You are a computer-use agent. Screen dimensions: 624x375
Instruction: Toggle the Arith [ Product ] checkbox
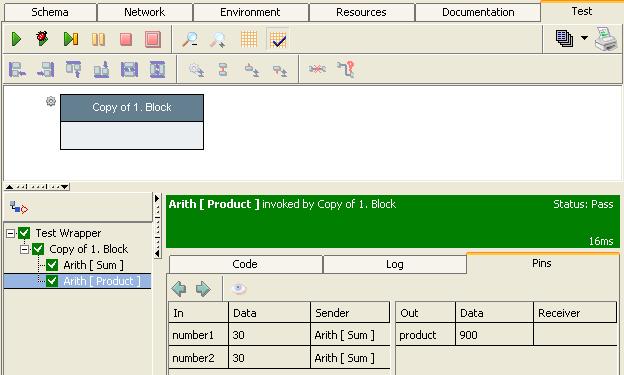(52, 281)
